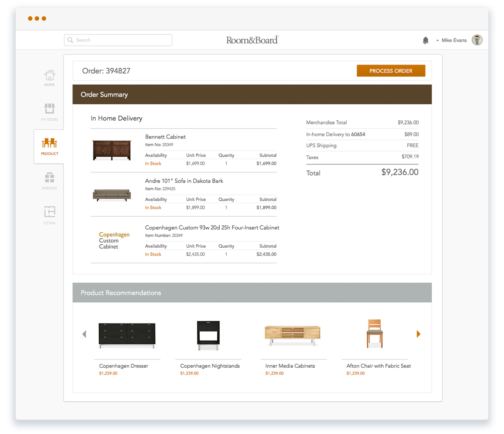The height and width of the screenshot is (434, 504).
Task: Click the $1,899.00 subtotal value
Action: click(x=266, y=208)
